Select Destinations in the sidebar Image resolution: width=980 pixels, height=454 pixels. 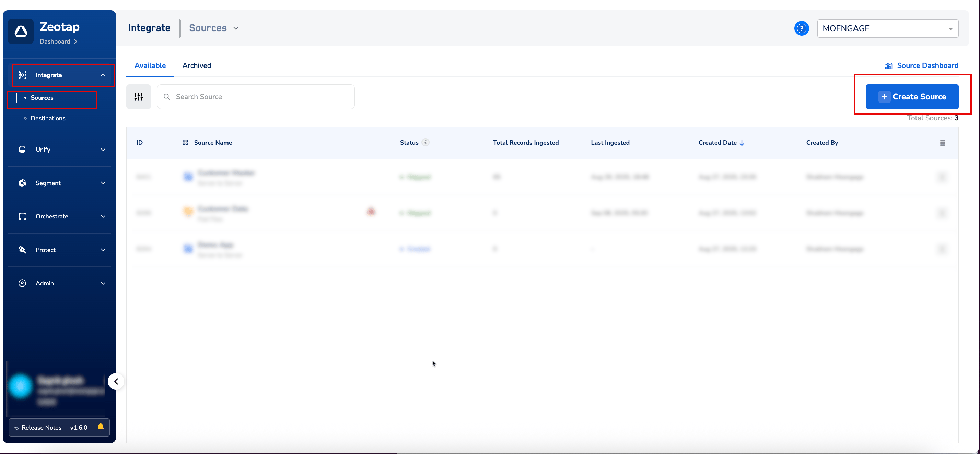[x=48, y=118]
